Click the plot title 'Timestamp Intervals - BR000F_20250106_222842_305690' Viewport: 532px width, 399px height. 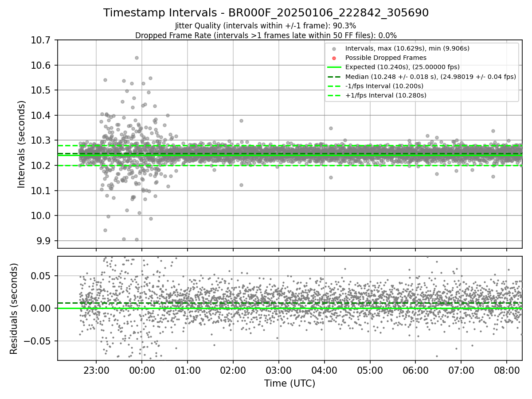click(266, 13)
